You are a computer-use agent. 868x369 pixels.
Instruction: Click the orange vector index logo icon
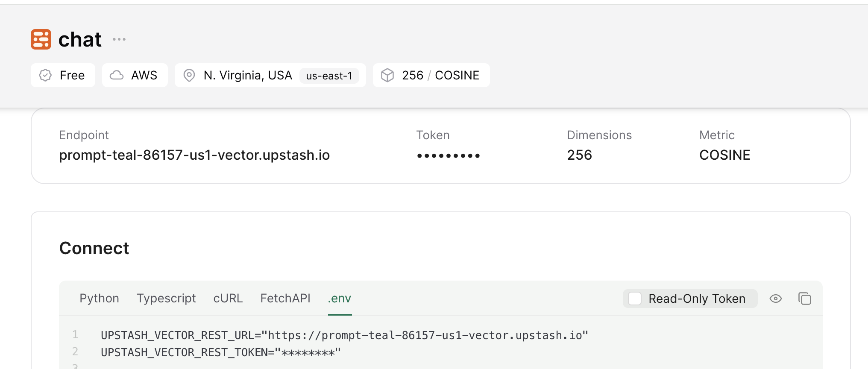click(41, 39)
